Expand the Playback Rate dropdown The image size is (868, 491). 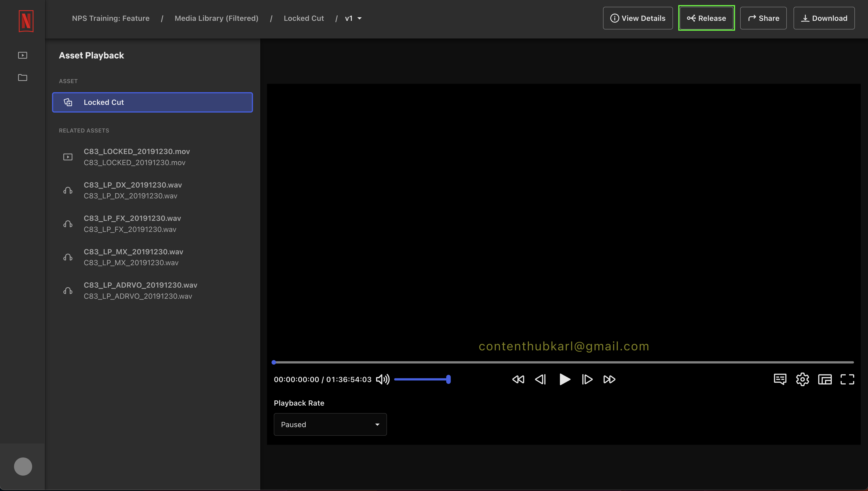[x=330, y=425]
